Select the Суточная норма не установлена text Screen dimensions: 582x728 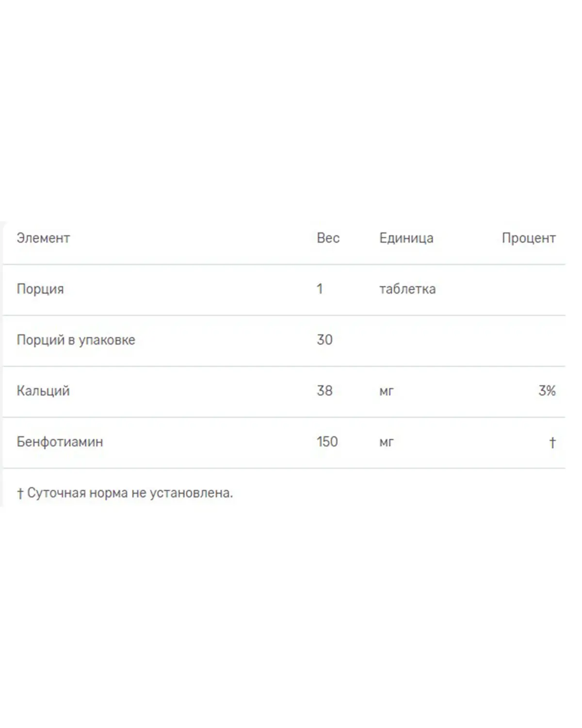(x=130, y=493)
